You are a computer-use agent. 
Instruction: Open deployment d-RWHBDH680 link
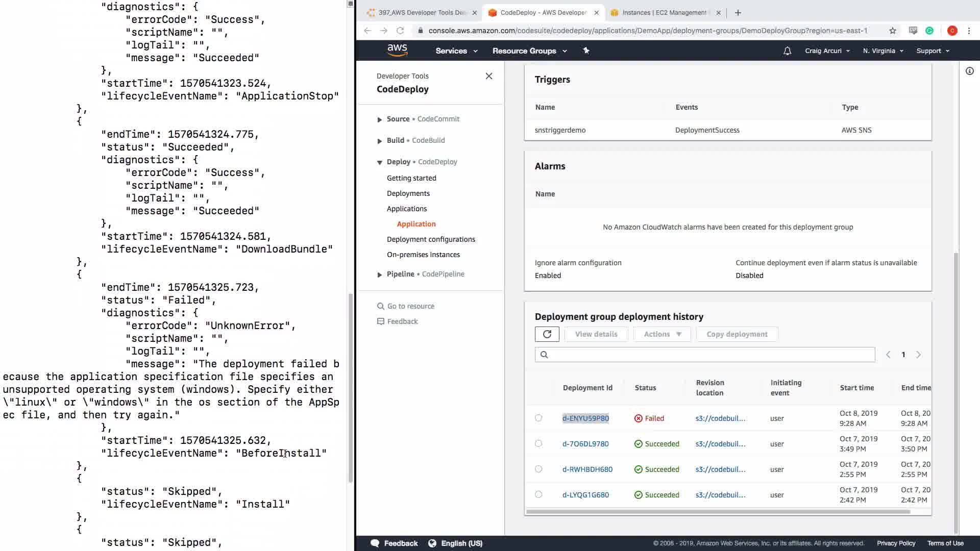pyautogui.click(x=587, y=469)
